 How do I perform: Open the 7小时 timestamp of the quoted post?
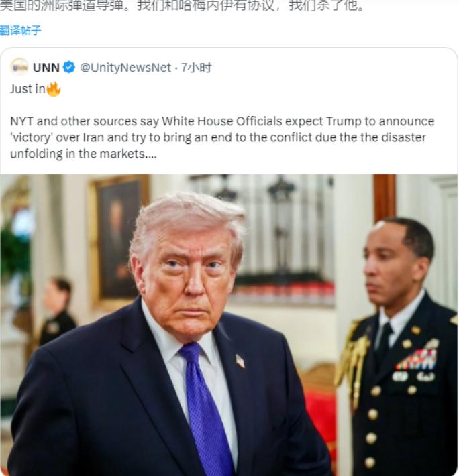click(x=196, y=68)
